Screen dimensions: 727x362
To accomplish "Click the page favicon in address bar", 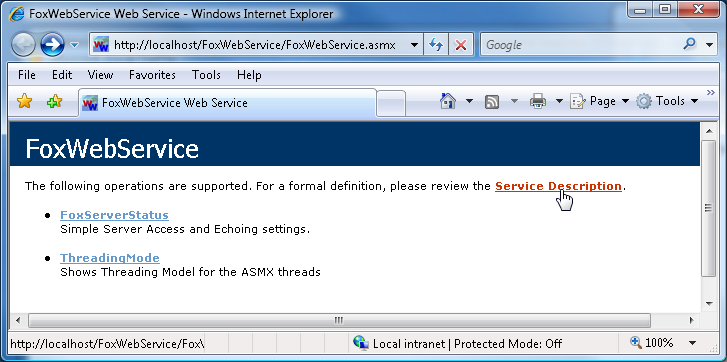I will tap(101, 45).
